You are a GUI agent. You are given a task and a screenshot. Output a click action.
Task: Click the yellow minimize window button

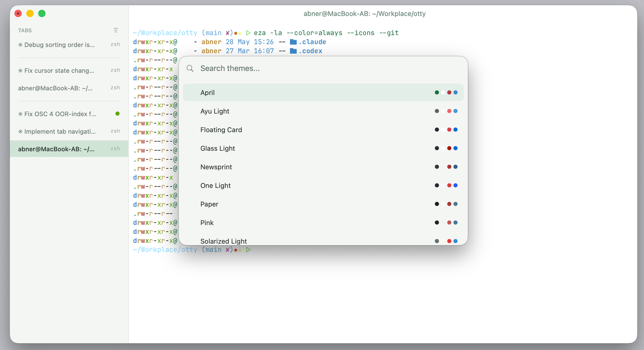pos(30,13)
